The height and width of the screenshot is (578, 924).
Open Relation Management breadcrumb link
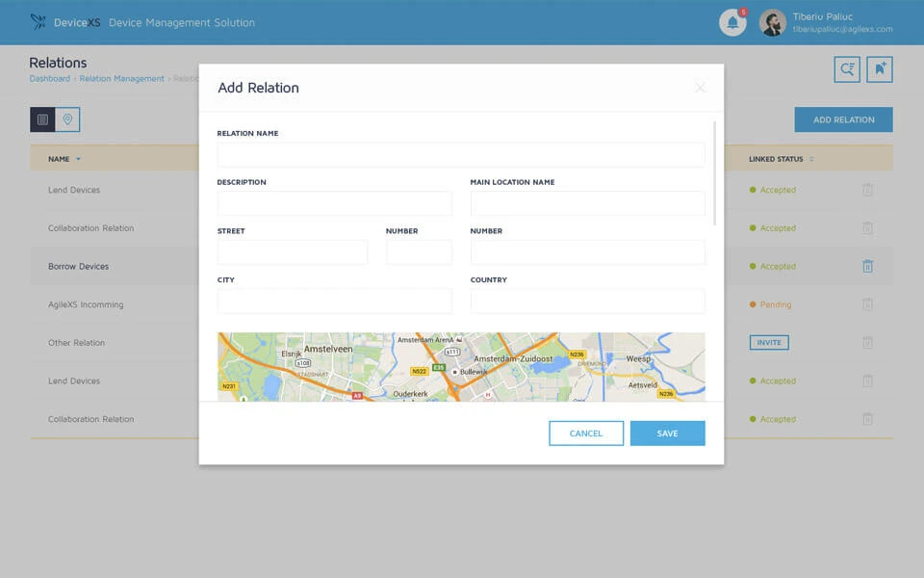121,79
